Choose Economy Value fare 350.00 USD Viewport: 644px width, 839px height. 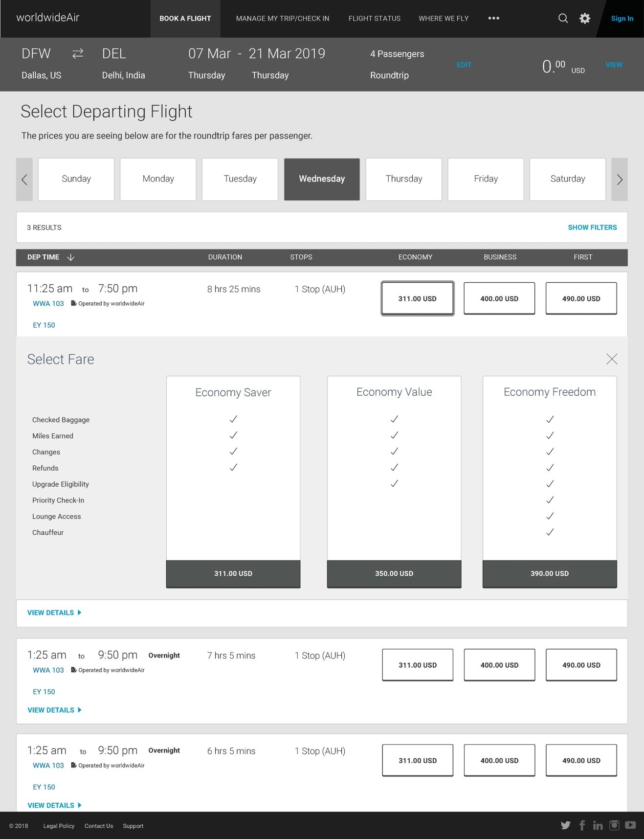[x=394, y=573]
